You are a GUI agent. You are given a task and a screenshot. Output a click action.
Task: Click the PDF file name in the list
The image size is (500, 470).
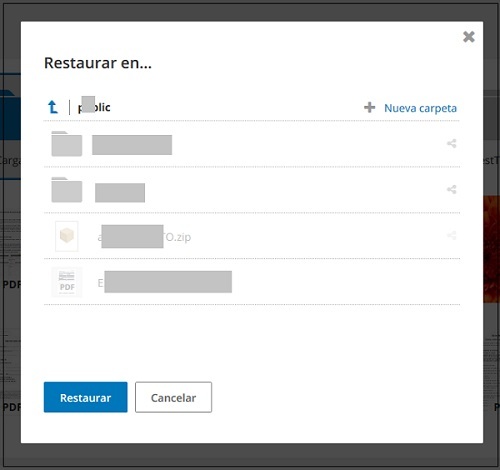click(x=165, y=282)
